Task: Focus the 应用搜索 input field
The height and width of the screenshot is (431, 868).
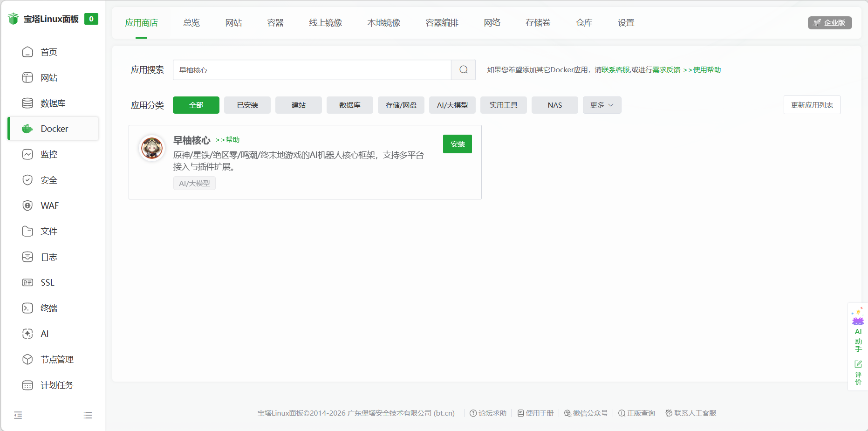Action: (x=312, y=70)
